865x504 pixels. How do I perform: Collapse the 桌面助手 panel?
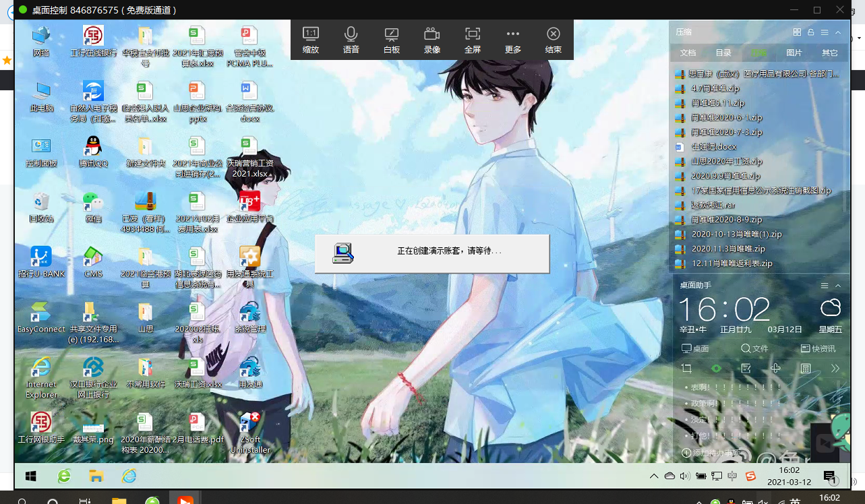click(838, 286)
